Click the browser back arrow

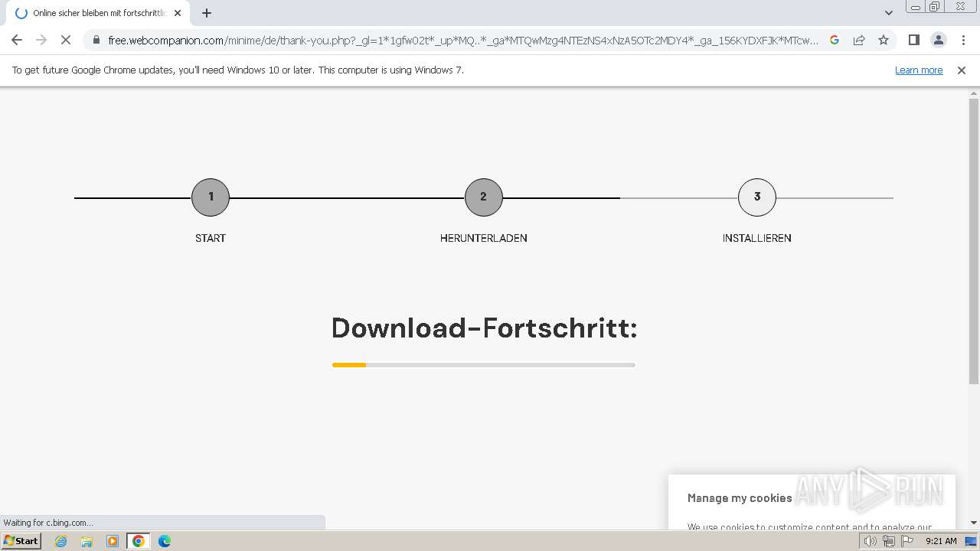[x=17, y=40]
